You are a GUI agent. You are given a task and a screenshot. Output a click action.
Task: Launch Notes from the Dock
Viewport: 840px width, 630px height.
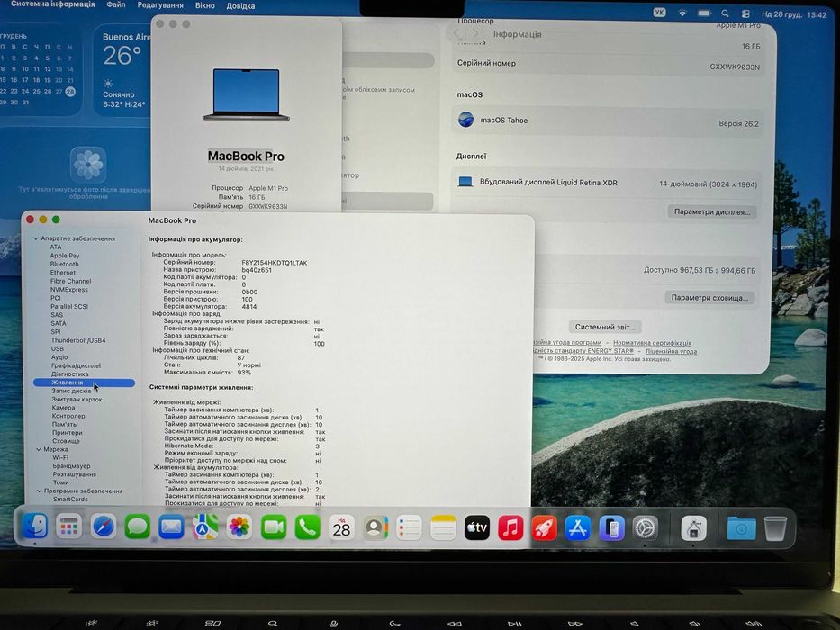[x=443, y=527]
